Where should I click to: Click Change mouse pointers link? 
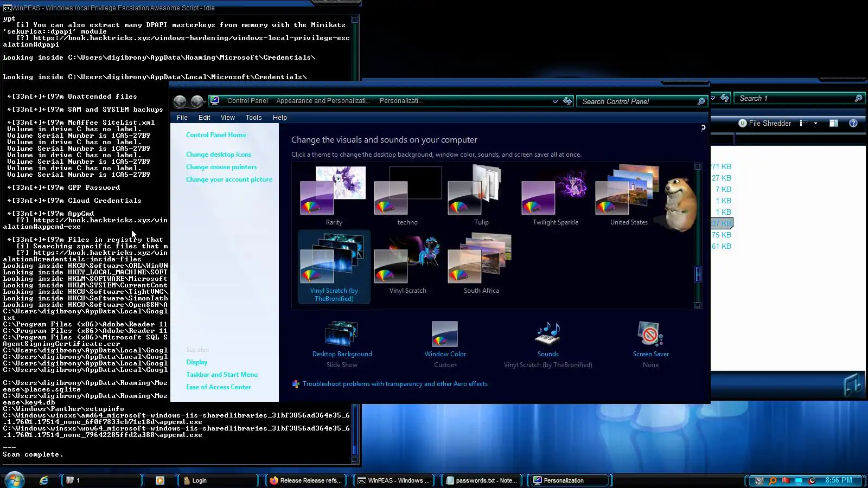(221, 167)
